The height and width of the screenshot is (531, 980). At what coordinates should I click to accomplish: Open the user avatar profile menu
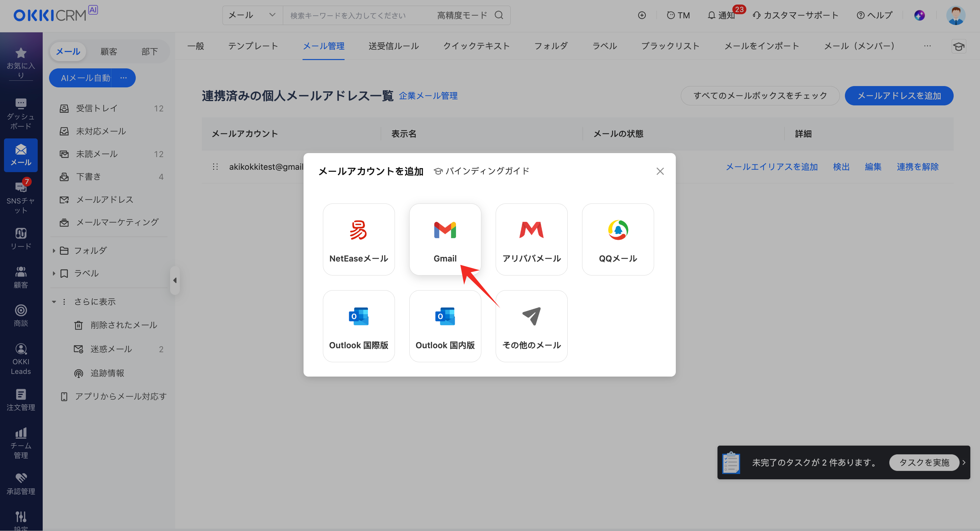click(955, 15)
